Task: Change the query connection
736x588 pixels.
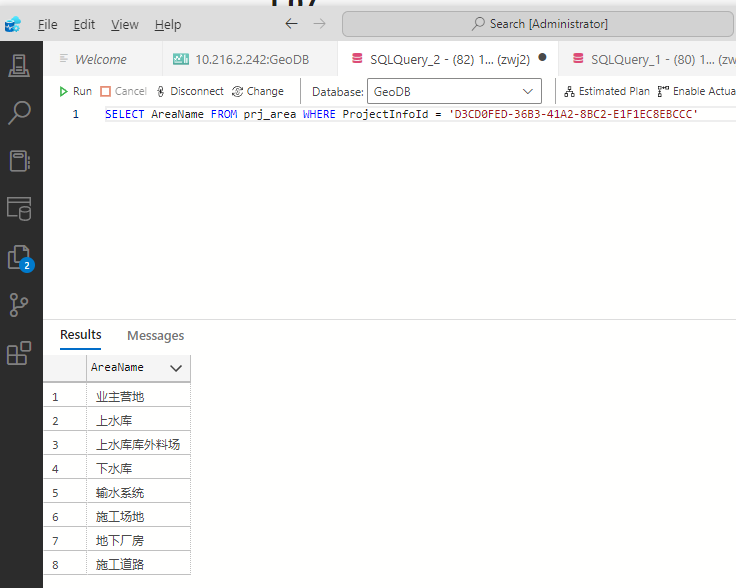Action: [257, 91]
